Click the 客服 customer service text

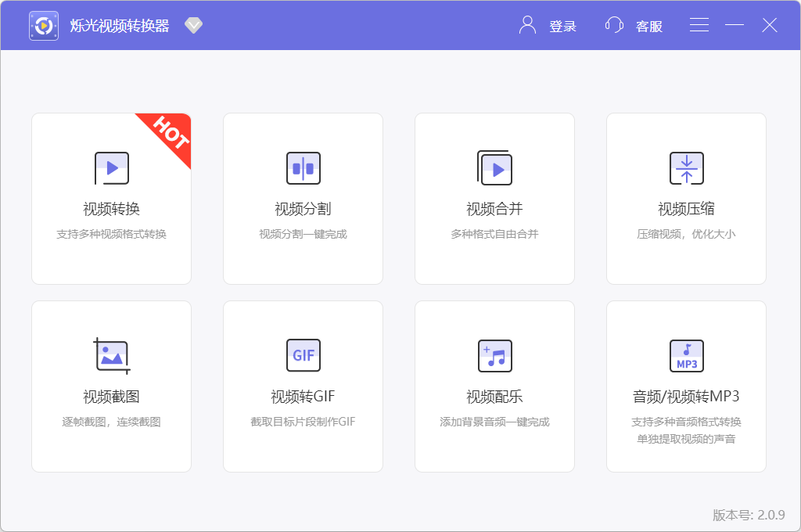pos(648,26)
